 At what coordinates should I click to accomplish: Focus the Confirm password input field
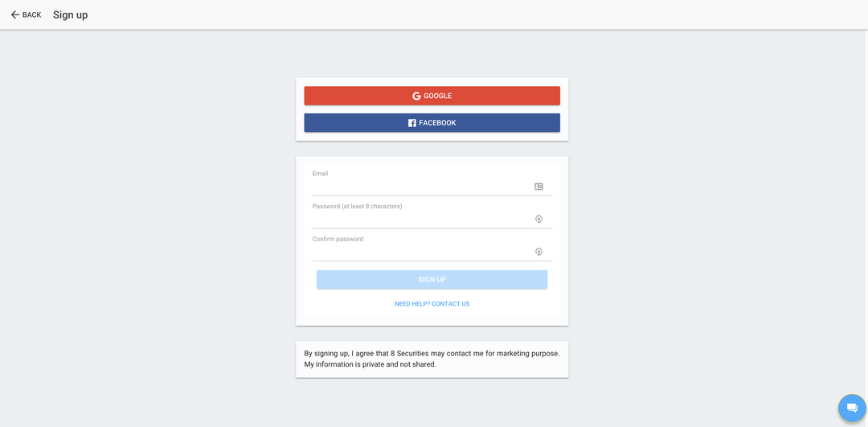[422, 253]
